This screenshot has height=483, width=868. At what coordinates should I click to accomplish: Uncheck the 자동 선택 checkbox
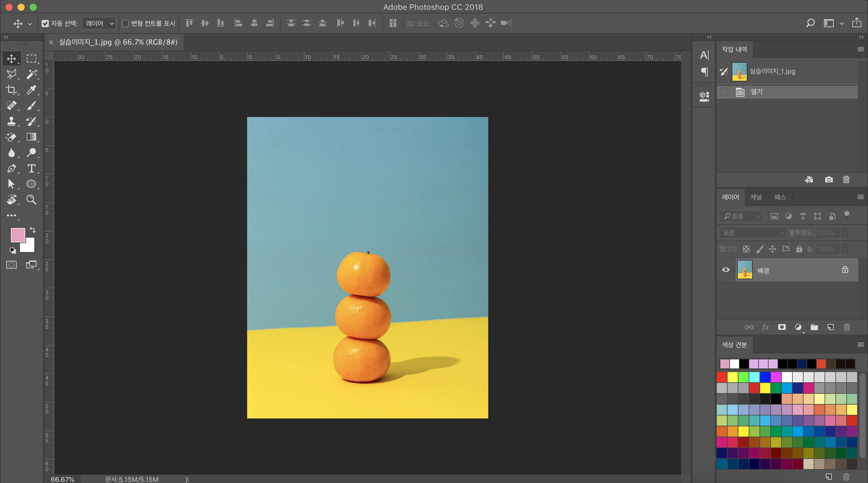click(x=45, y=23)
